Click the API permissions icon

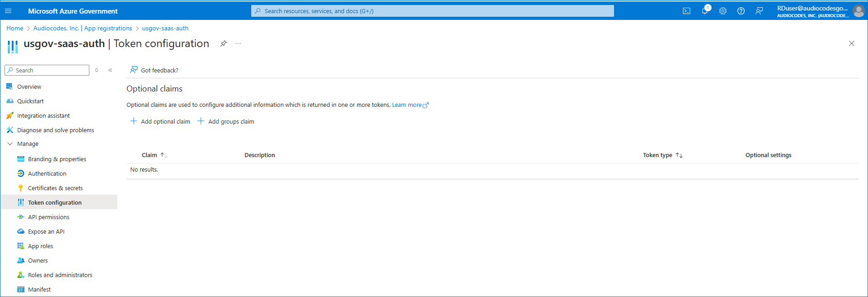point(20,217)
